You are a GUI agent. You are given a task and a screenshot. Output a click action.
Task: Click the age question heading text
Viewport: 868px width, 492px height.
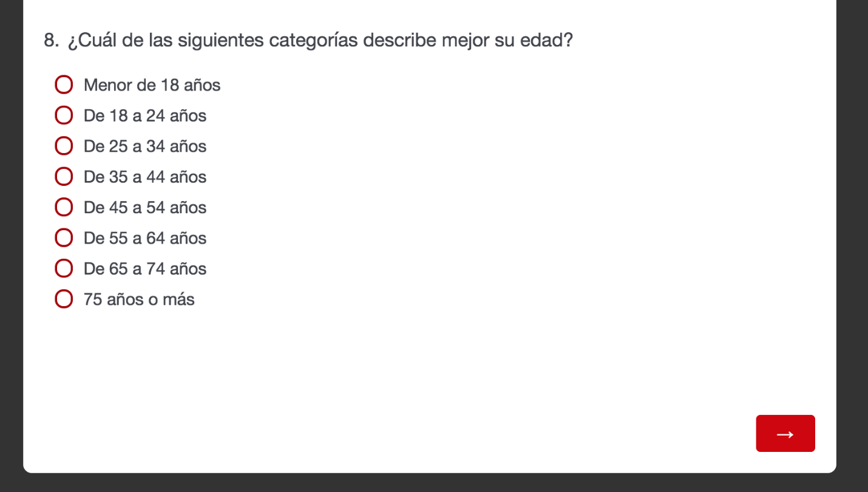click(x=320, y=41)
